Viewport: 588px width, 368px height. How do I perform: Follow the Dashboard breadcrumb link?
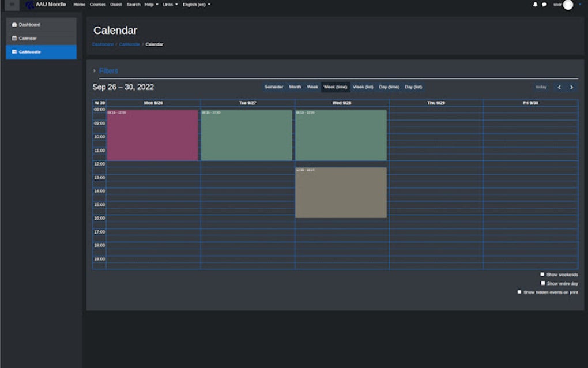[103, 44]
